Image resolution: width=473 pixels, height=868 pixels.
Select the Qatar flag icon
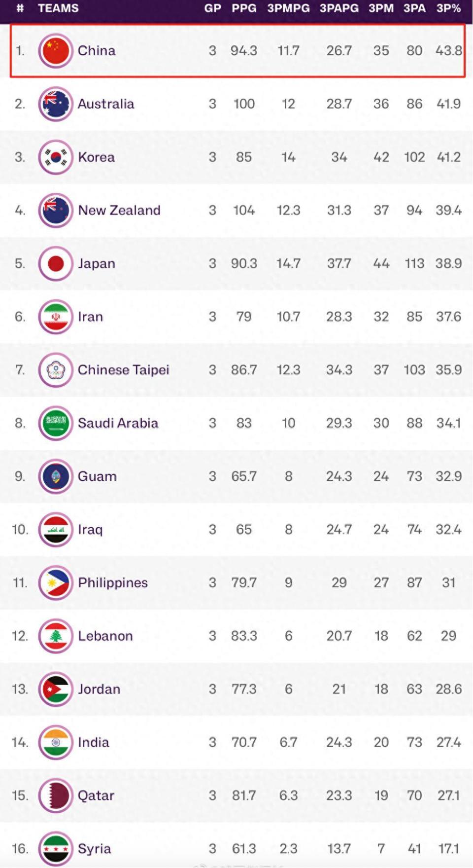point(56,796)
